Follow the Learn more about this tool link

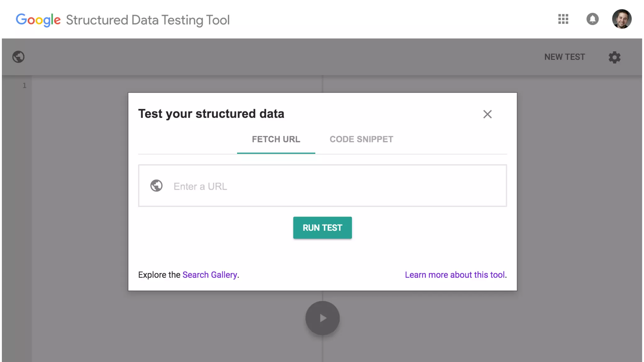tap(455, 275)
